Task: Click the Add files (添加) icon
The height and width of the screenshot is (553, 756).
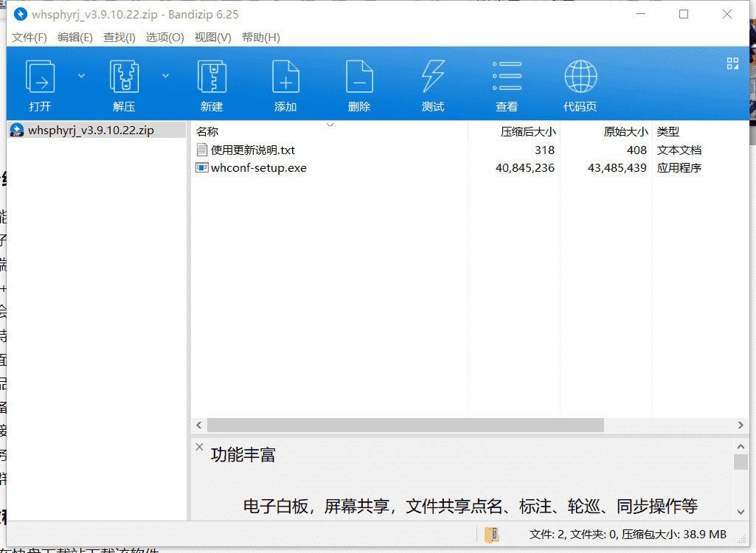Action: coord(286,76)
